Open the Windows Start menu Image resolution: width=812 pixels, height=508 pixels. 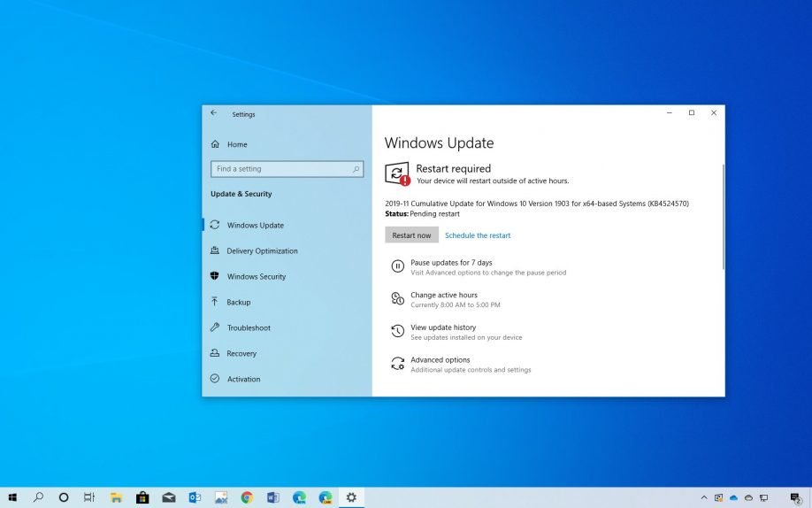(x=12, y=497)
